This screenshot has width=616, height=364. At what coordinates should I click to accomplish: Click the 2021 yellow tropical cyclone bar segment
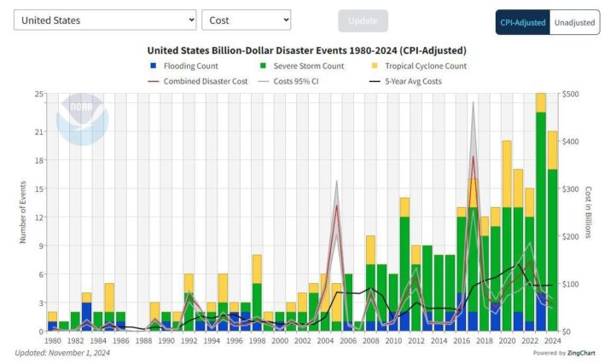click(x=518, y=188)
